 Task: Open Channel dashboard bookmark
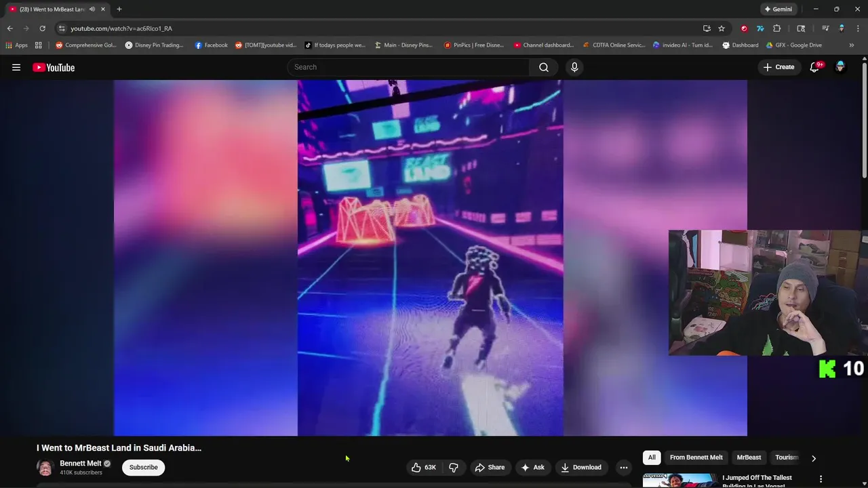point(544,45)
